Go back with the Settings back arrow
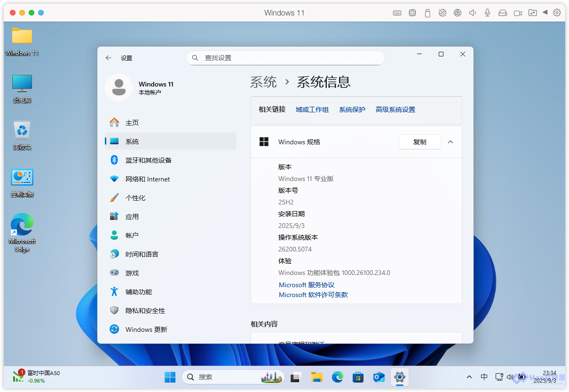 coord(109,58)
